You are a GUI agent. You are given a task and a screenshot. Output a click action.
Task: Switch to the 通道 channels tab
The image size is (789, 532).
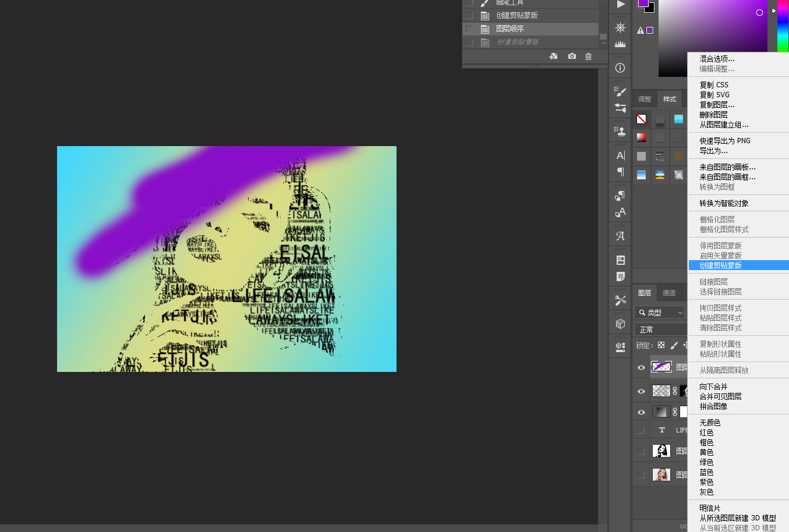pyautogui.click(x=668, y=293)
